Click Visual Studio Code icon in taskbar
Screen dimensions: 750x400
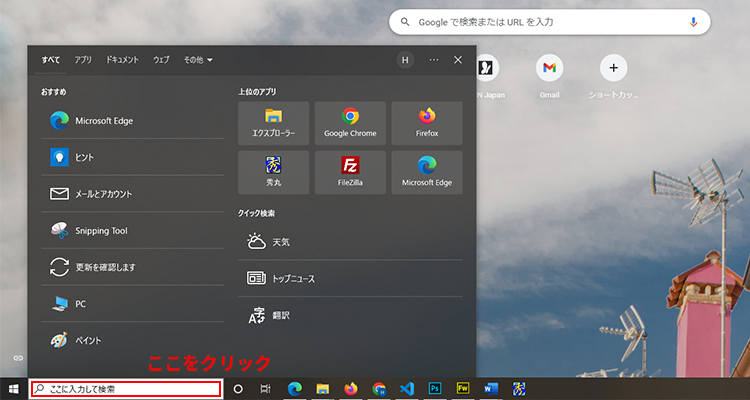(x=407, y=388)
